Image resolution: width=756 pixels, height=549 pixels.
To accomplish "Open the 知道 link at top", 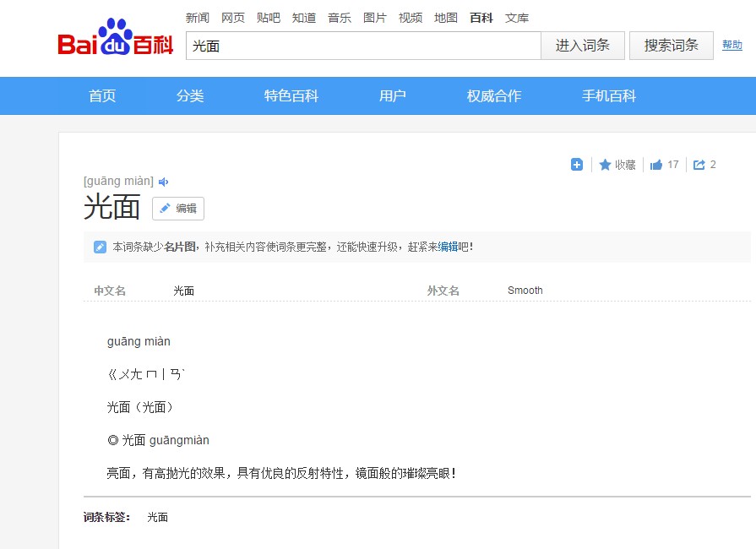I will (x=304, y=18).
